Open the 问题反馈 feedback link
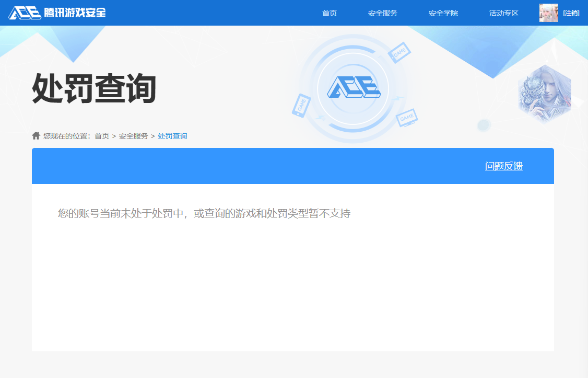 [x=503, y=166]
